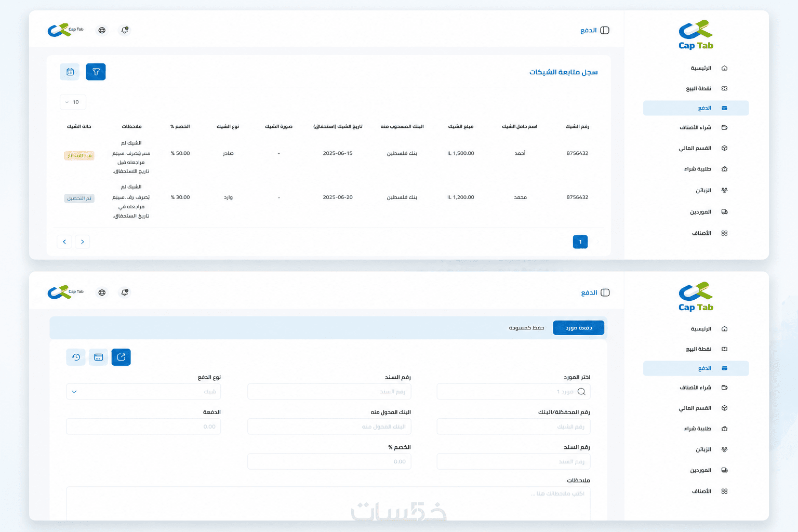798x532 pixels.
Task: Click the ملاحظات notes text area
Action: (x=328, y=503)
